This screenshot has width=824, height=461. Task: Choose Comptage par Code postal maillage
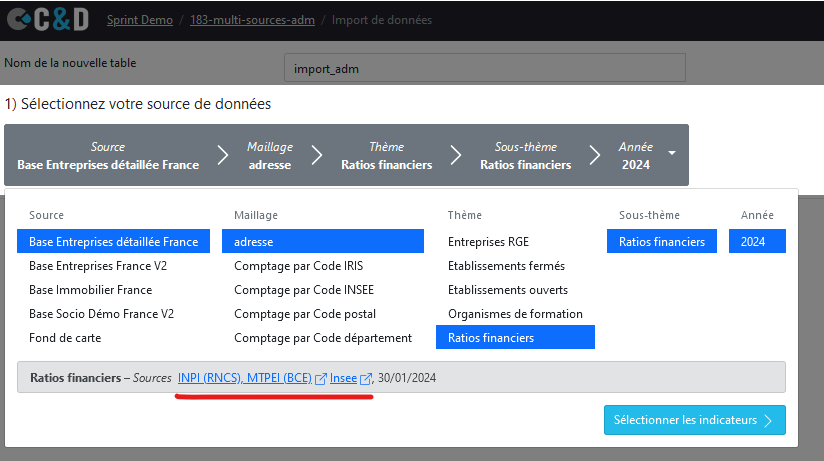pyautogui.click(x=307, y=314)
